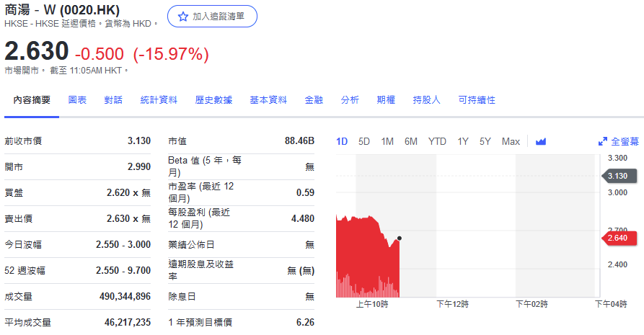
Task: Show the YTD chart range
Action: [437, 141]
